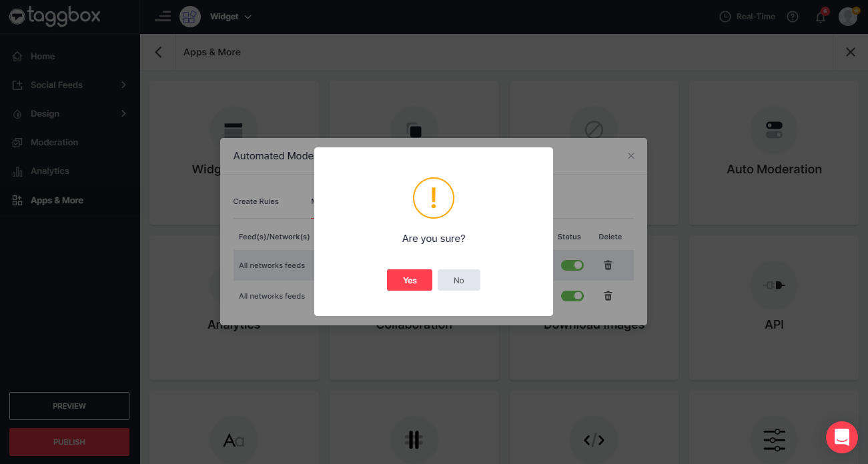
Task: Switch to the Create Rules tab
Action: (256, 201)
